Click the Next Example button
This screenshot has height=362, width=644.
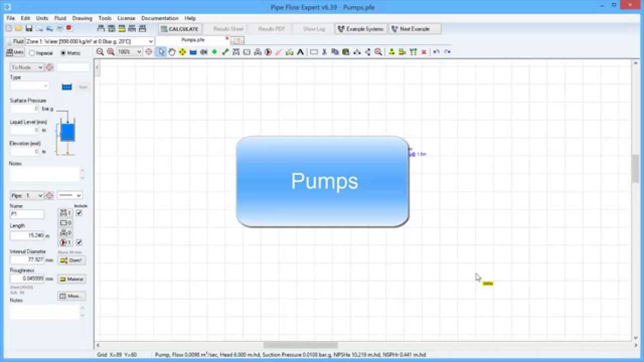coord(415,29)
